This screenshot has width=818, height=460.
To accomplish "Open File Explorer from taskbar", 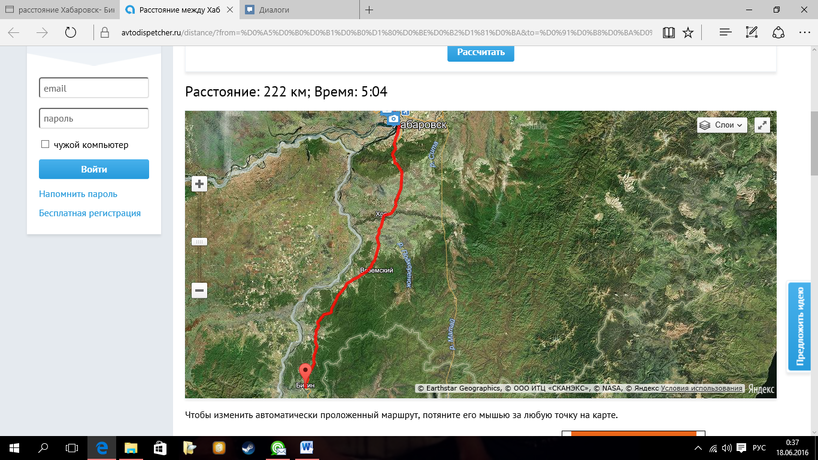I will 130,448.
